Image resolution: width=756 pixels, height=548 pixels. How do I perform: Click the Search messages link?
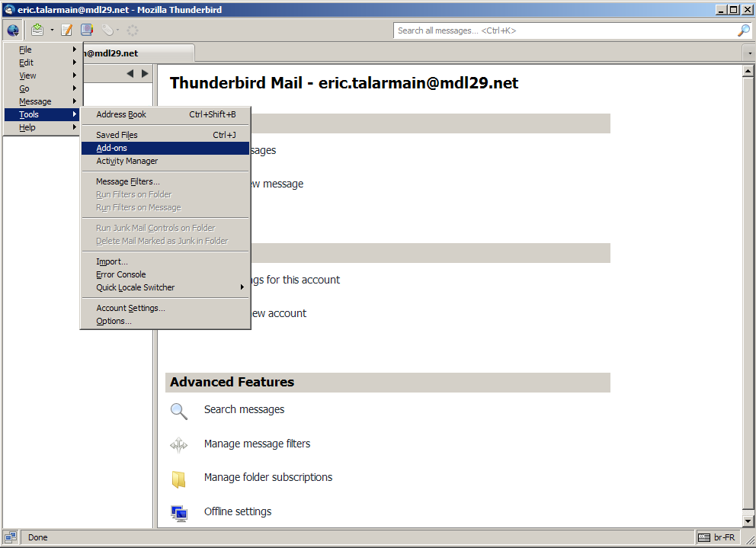pyautogui.click(x=244, y=409)
